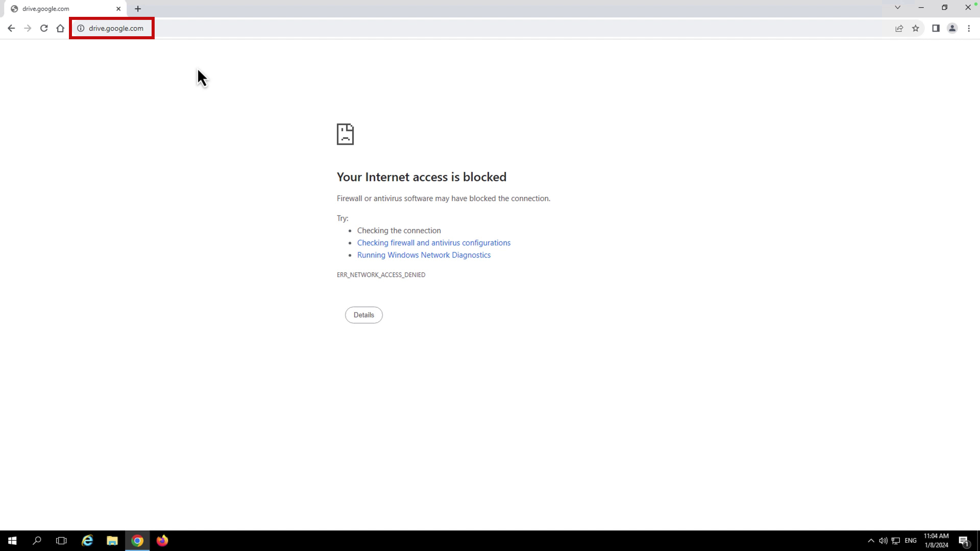
Task: Restore down the Chrome window
Action: pos(945,8)
